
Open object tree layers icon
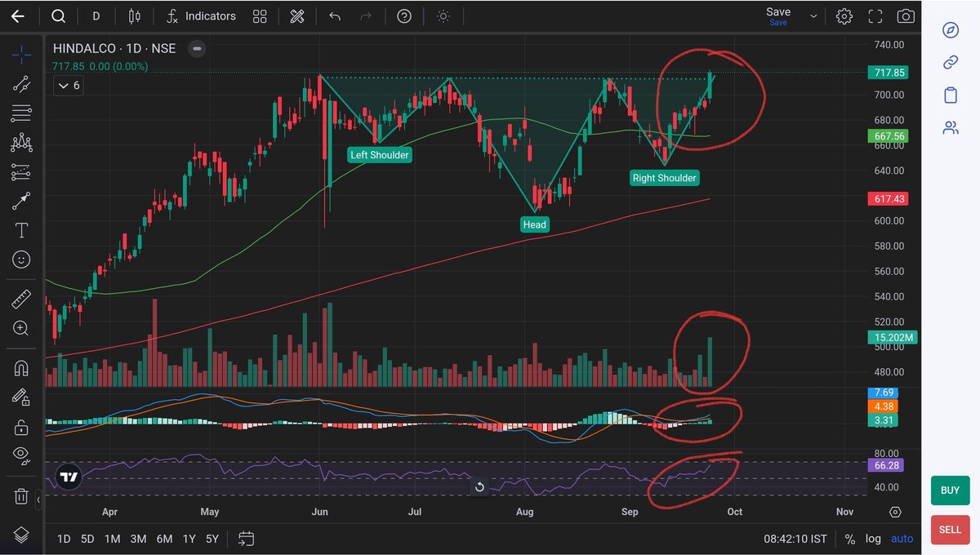click(x=21, y=535)
